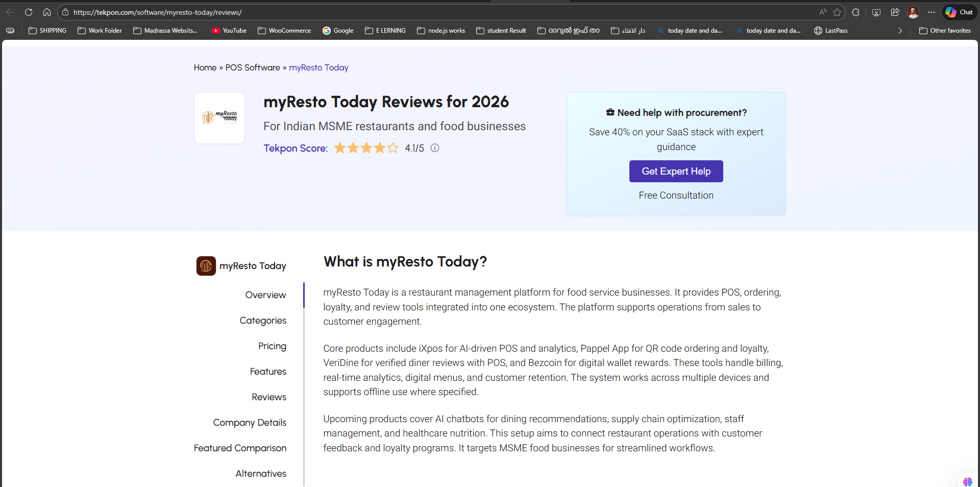Viewport: 980px width, 487px height.
Task: Show more favorites with the chevron arrow
Action: [x=900, y=31]
